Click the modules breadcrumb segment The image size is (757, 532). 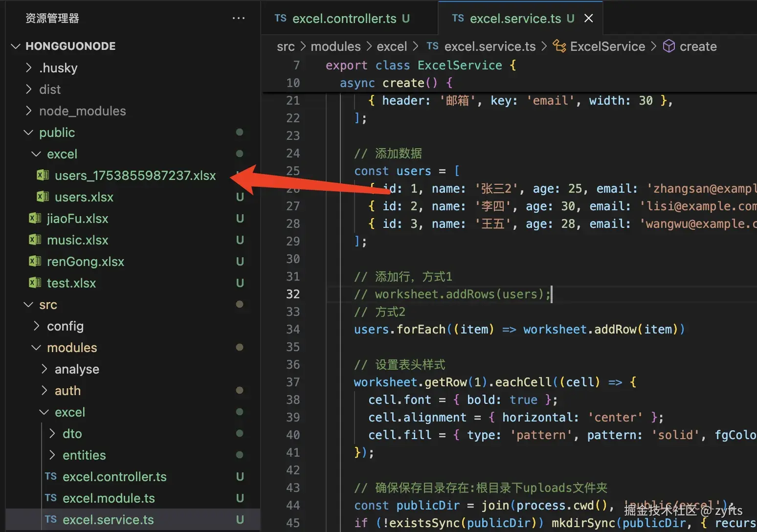pyautogui.click(x=335, y=46)
